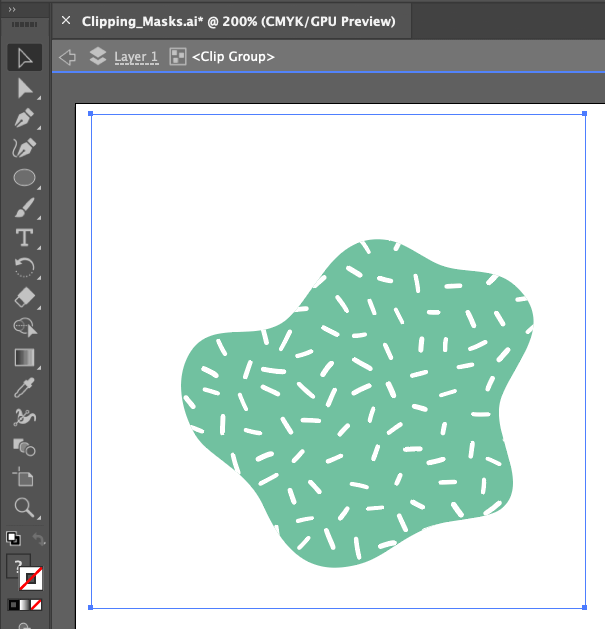Click the Stroke swatch set to none
605x629 pixels.
tap(31, 578)
